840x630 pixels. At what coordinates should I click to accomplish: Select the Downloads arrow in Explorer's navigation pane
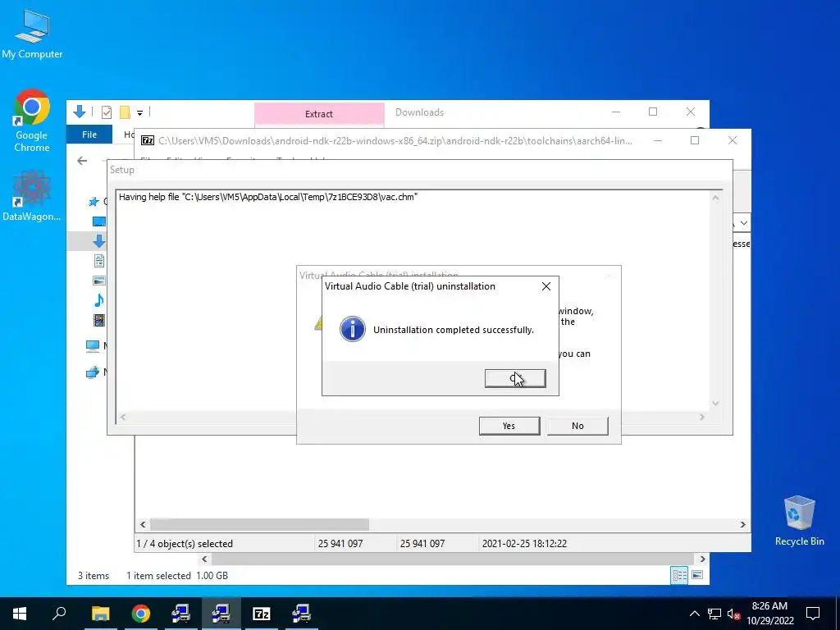[99, 241]
